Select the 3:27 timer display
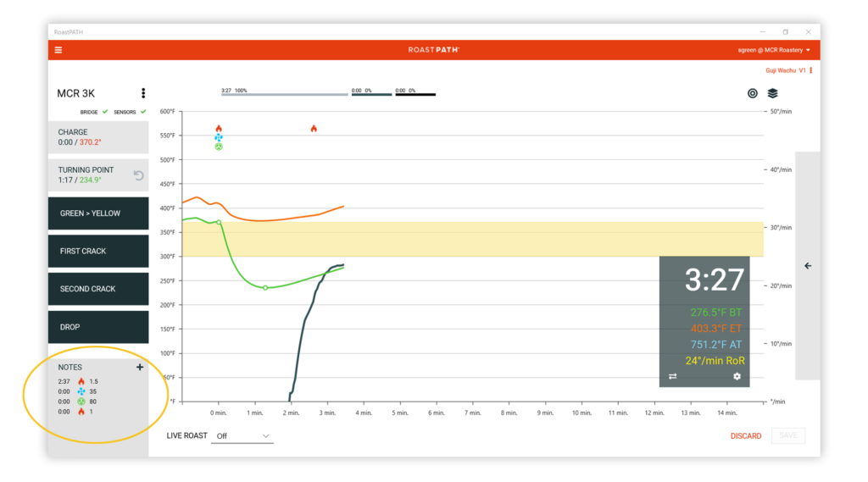 715,280
